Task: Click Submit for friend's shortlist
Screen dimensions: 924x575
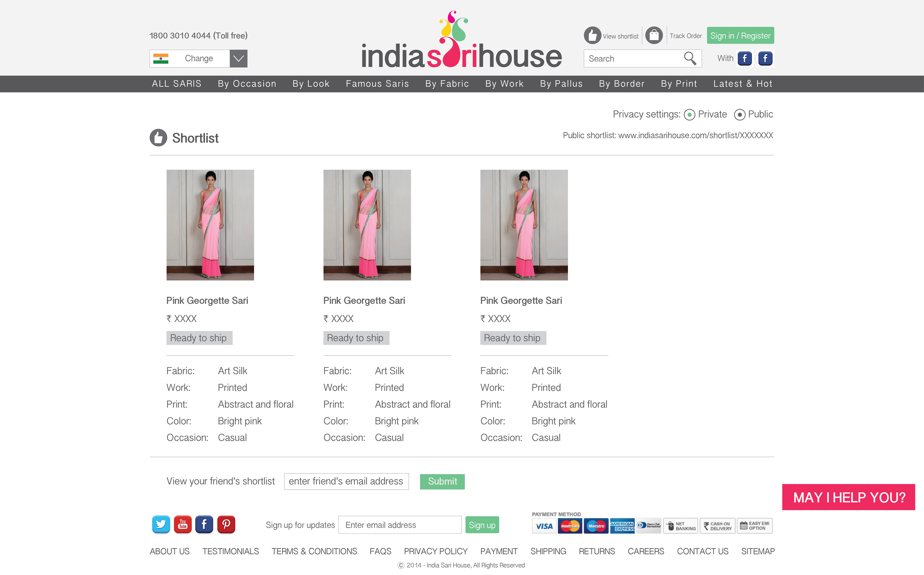Action: tap(442, 481)
